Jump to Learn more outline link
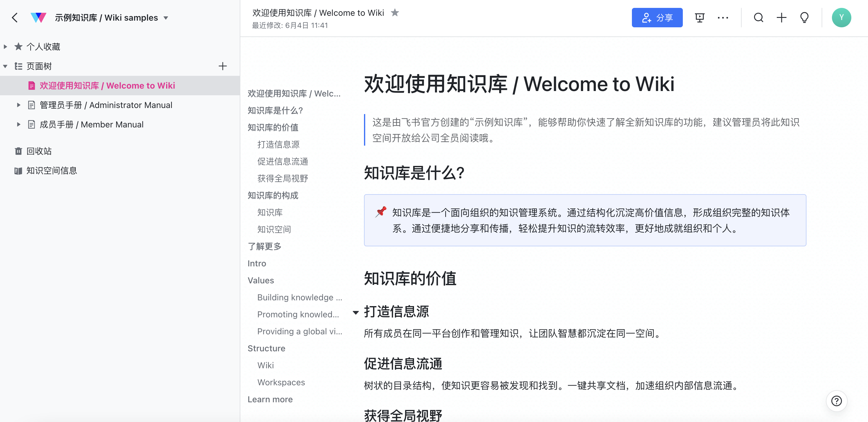Image resolution: width=868 pixels, height=422 pixels. pyautogui.click(x=270, y=399)
